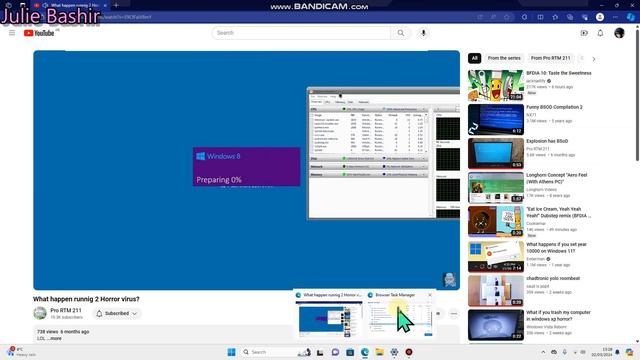Click the Windows taskbar search box

click(276, 352)
